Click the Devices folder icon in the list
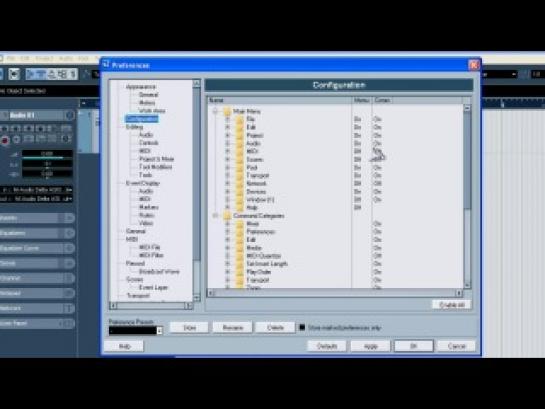This screenshot has height=409, width=545. 240,191
